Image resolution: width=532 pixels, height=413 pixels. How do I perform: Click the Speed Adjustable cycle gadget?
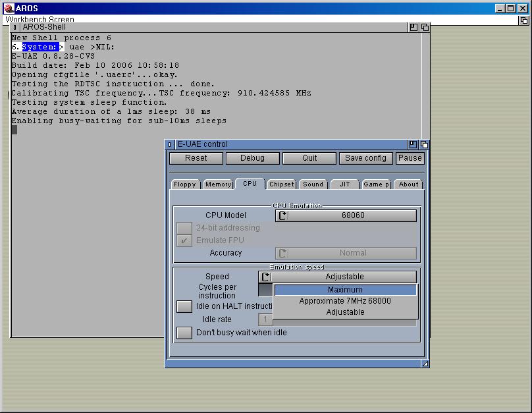pyautogui.click(x=337, y=277)
